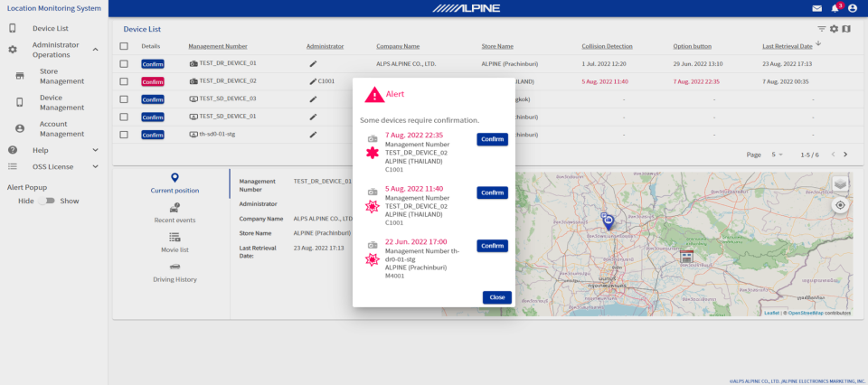Click the Store Management shop icon
868x385 pixels.
20,76
